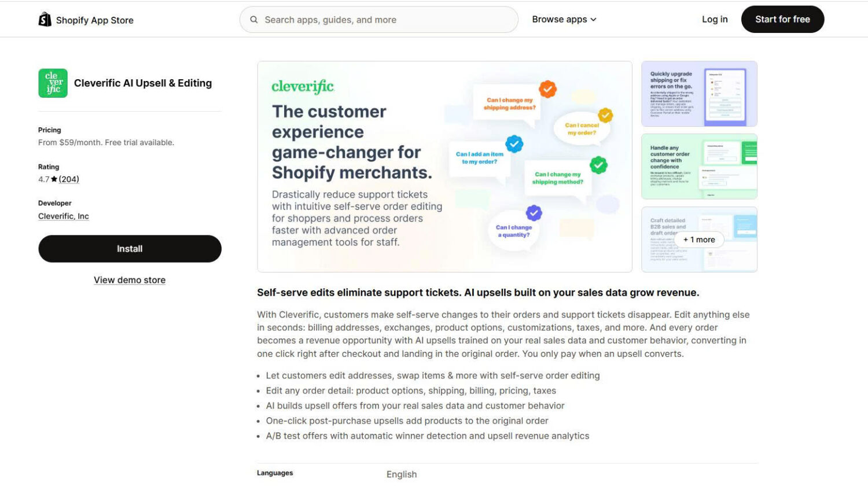Click the rating star icon
The height and width of the screenshot is (497, 868).
tap(54, 179)
